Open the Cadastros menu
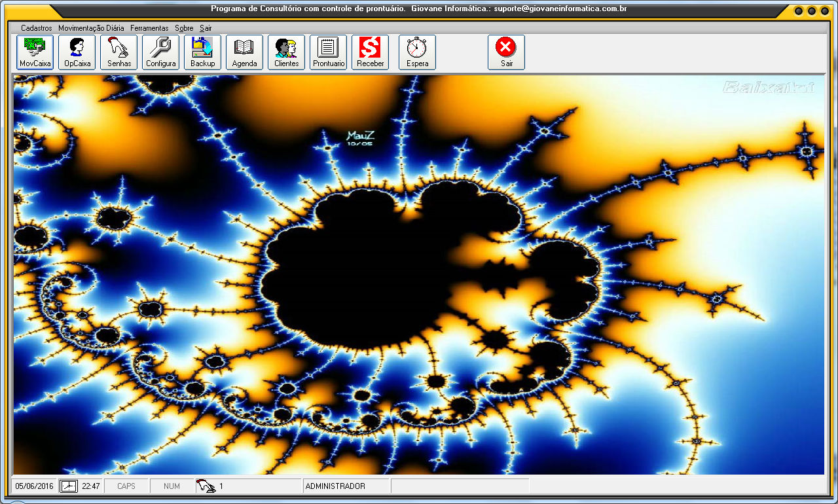Viewport: 838px width, 504px height. [37, 28]
